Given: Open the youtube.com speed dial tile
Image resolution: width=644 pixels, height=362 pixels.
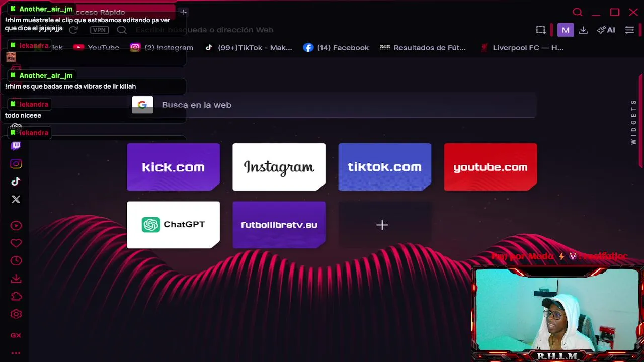Looking at the screenshot, I should (x=490, y=167).
